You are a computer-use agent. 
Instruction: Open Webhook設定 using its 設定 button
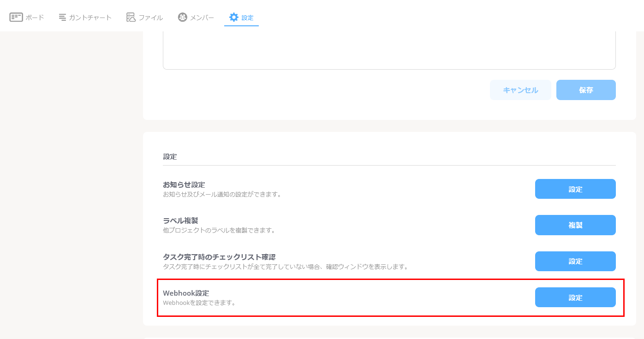pyautogui.click(x=575, y=297)
